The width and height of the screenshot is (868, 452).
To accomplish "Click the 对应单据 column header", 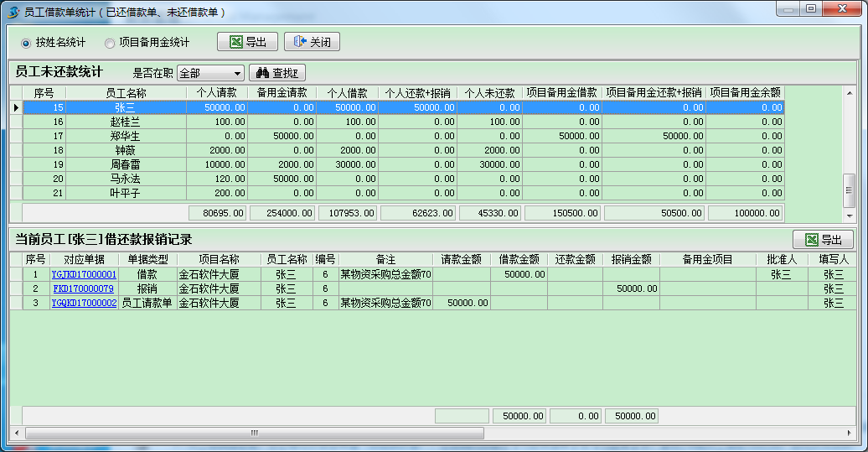I will [x=84, y=259].
